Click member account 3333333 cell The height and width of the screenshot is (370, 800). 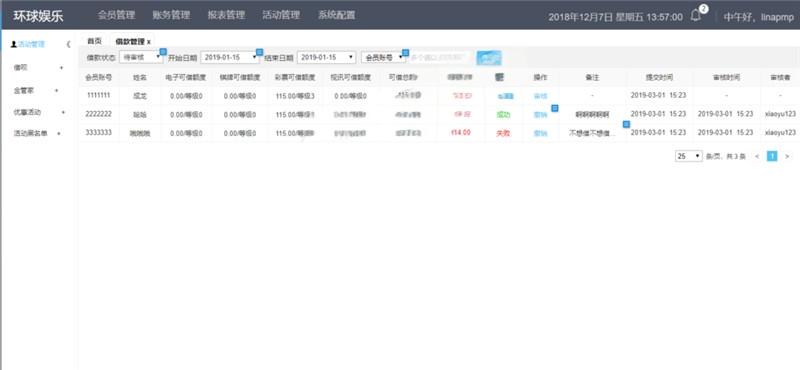point(98,133)
